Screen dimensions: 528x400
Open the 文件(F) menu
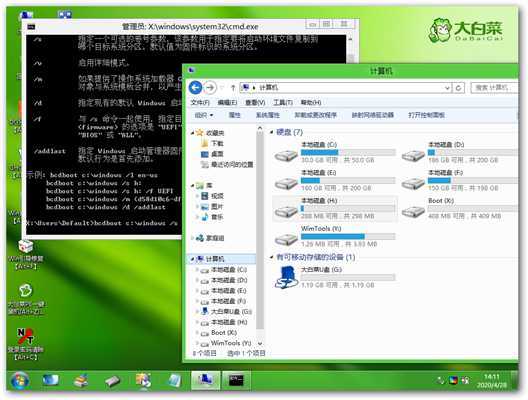coord(200,102)
